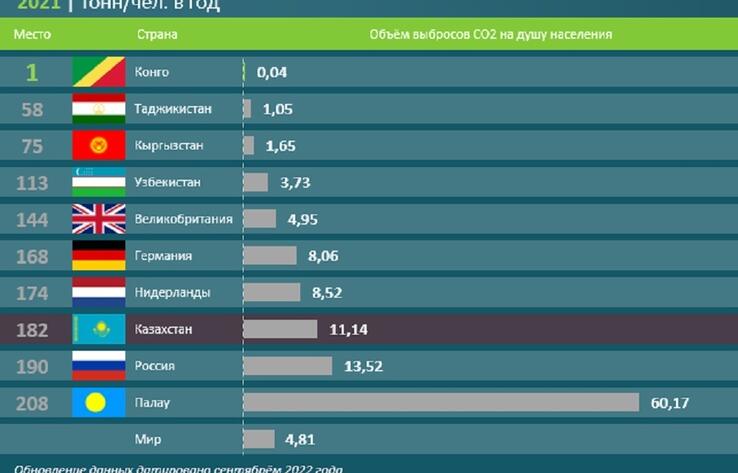This screenshot has height=473, width=738.
Task: Select the Kazakhstan flag icon
Action: (99, 329)
